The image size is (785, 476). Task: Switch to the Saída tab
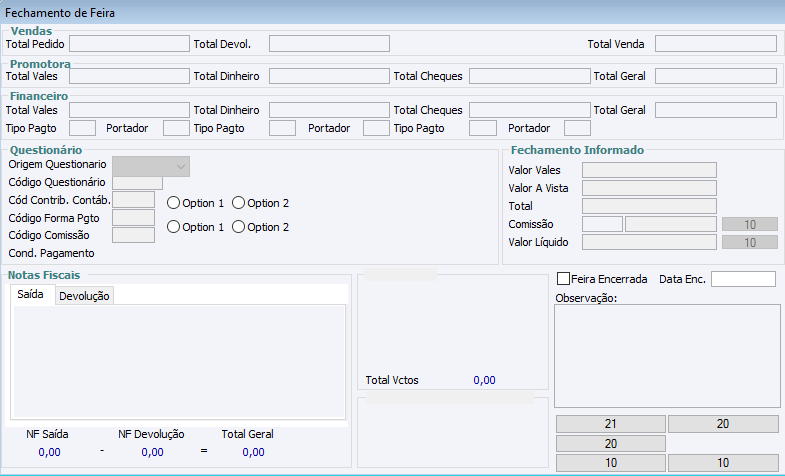pyautogui.click(x=31, y=294)
